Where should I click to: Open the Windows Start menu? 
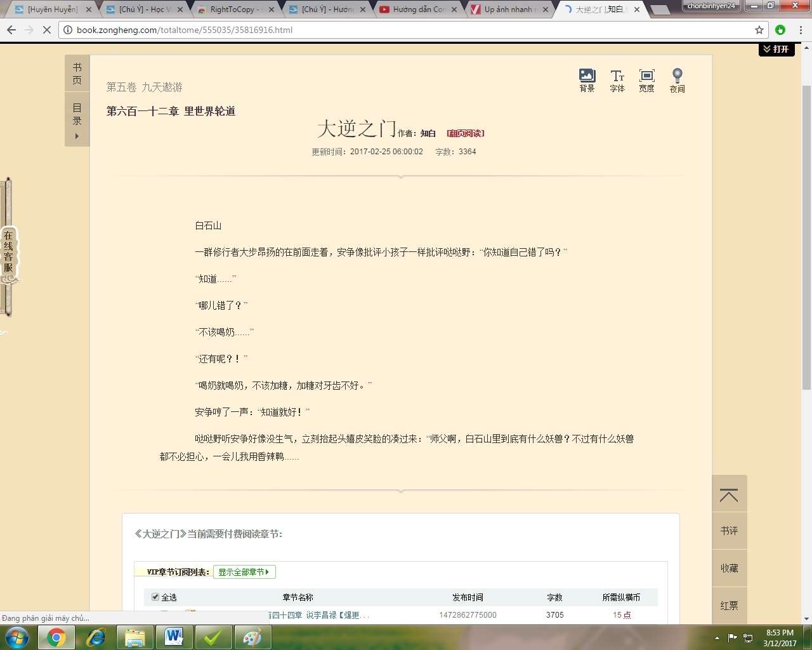click(x=17, y=637)
